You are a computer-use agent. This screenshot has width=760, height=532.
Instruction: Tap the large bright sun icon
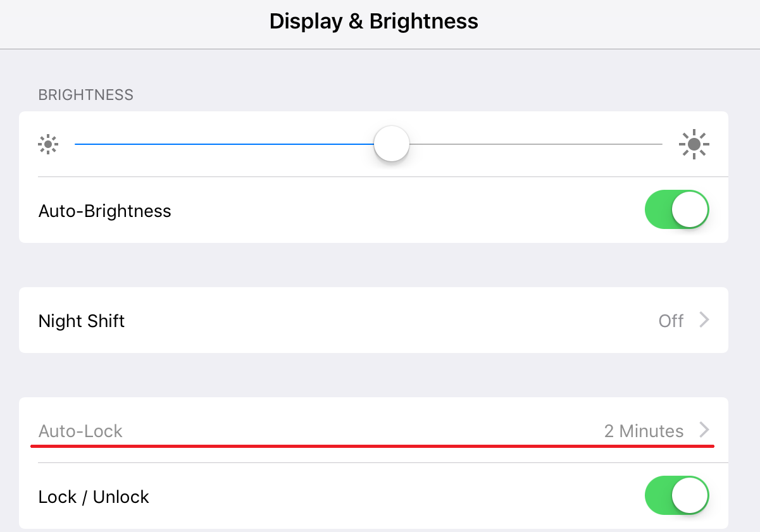coord(694,145)
